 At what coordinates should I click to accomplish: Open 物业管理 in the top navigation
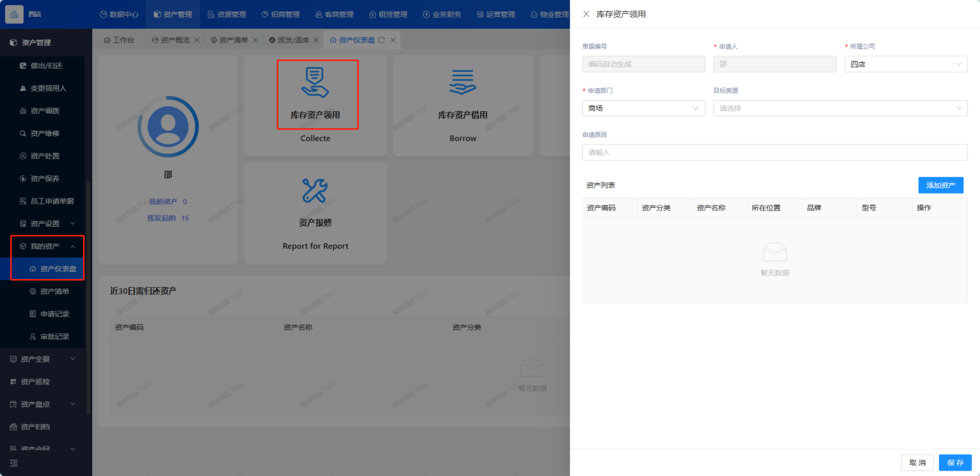tap(549, 14)
